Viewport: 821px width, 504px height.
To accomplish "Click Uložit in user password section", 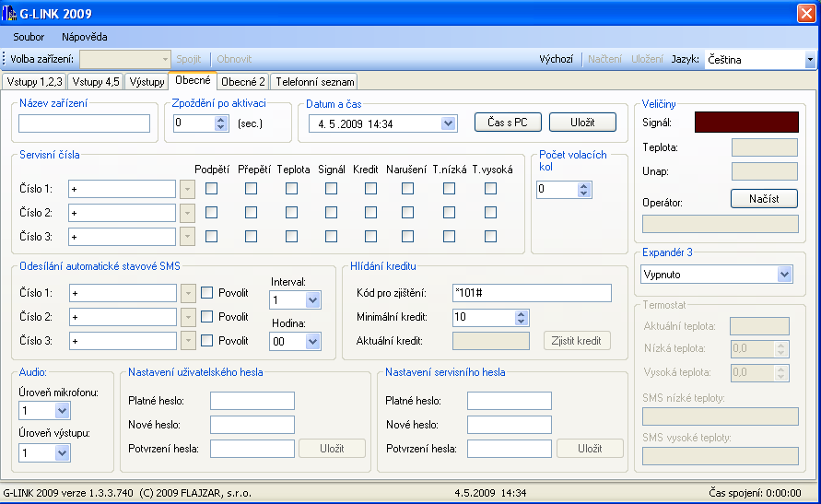I will 332,449.
